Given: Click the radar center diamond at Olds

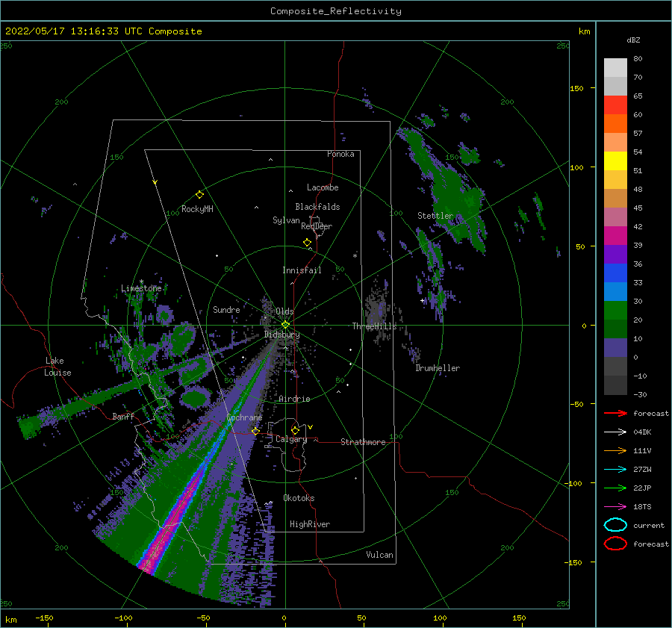Looking at the screenshot, I should [285, 325].
